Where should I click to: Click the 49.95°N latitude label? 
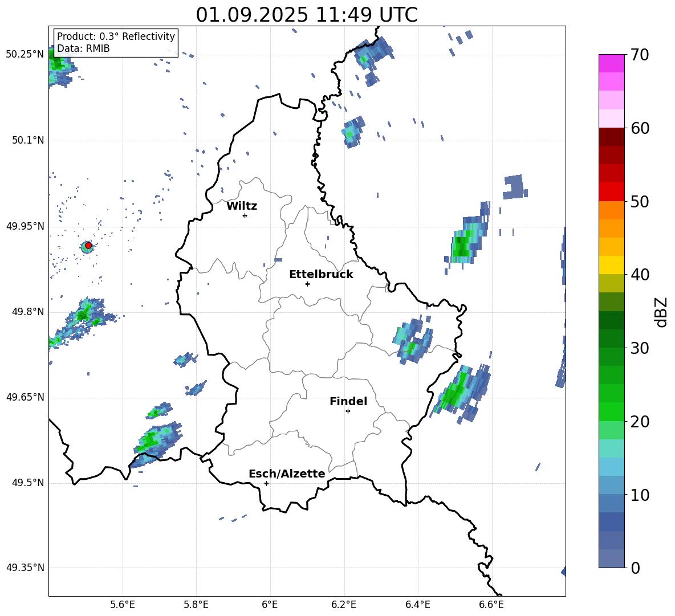25,226
